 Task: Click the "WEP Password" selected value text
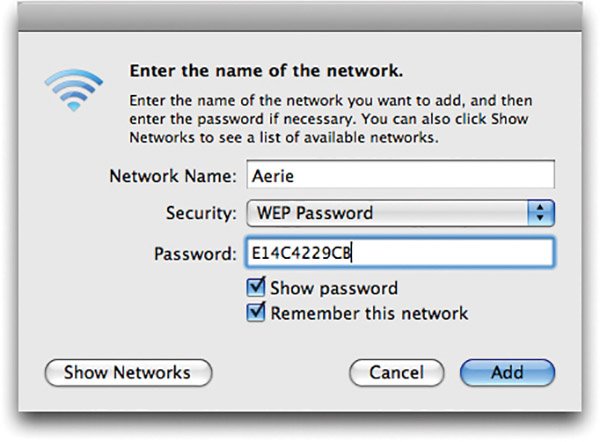click(x=315, y=213)
